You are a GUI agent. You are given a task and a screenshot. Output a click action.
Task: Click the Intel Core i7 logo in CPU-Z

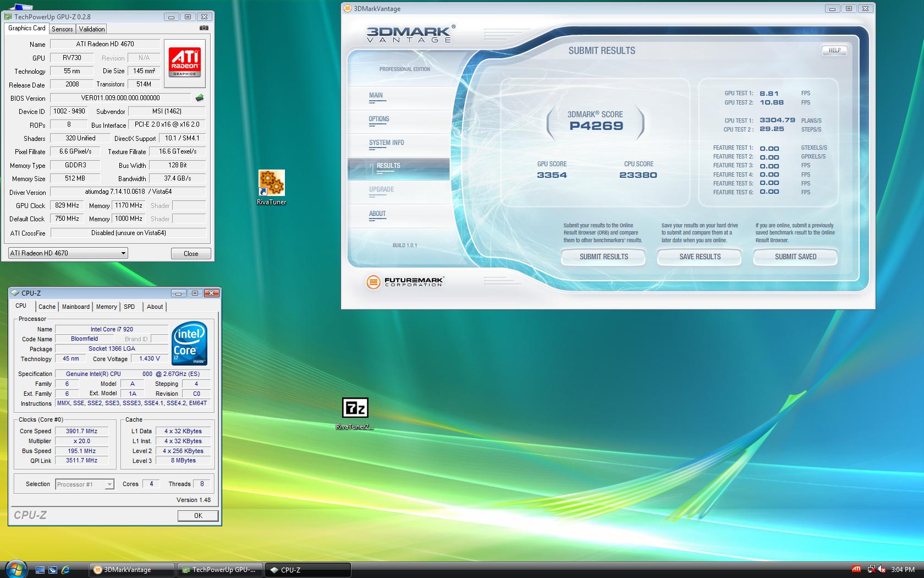click(189, 343)
